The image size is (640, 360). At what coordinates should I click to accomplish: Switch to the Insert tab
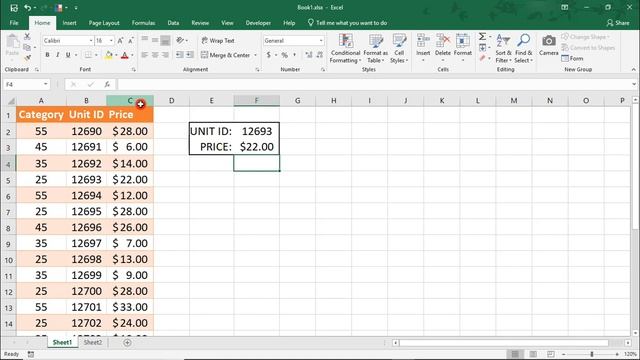[69, 23]
